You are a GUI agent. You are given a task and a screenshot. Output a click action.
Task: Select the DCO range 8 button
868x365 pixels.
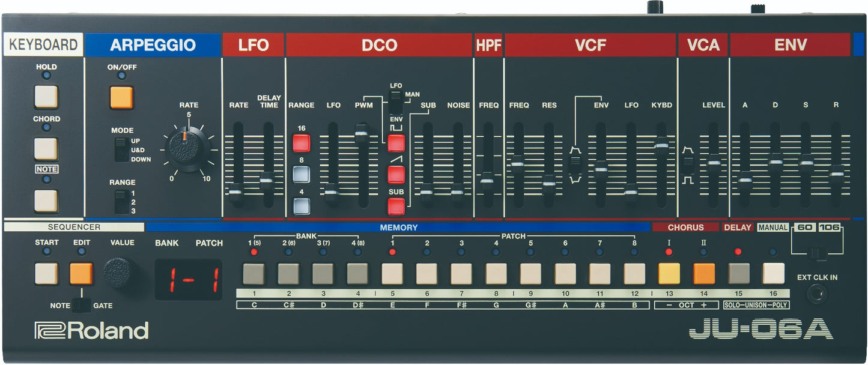pos(302,174)
